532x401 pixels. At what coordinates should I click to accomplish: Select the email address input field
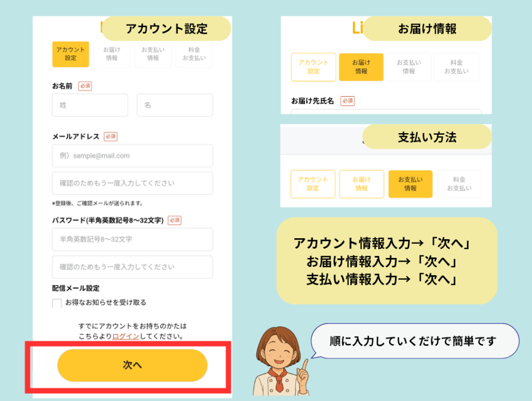point(132,156)
